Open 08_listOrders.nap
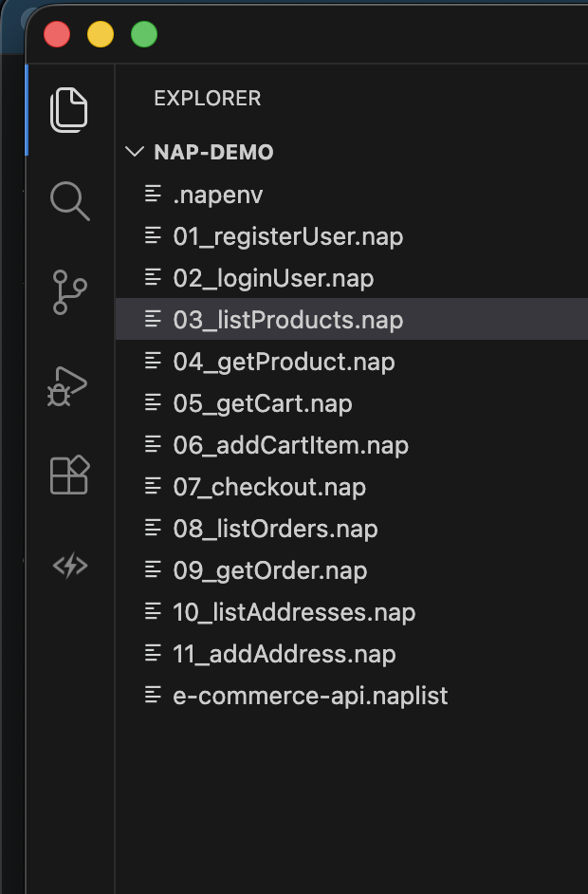 tap(352, 528)
